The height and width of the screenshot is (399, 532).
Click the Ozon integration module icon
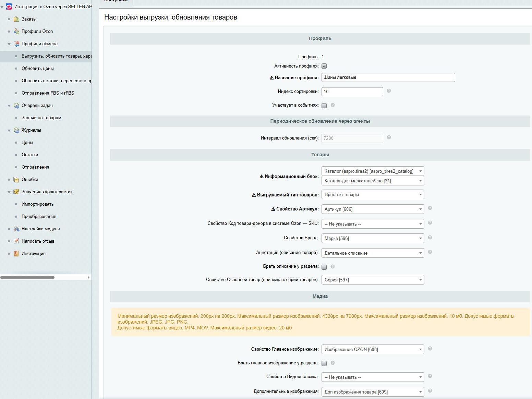pyautogui.click(x=9, y=7)
